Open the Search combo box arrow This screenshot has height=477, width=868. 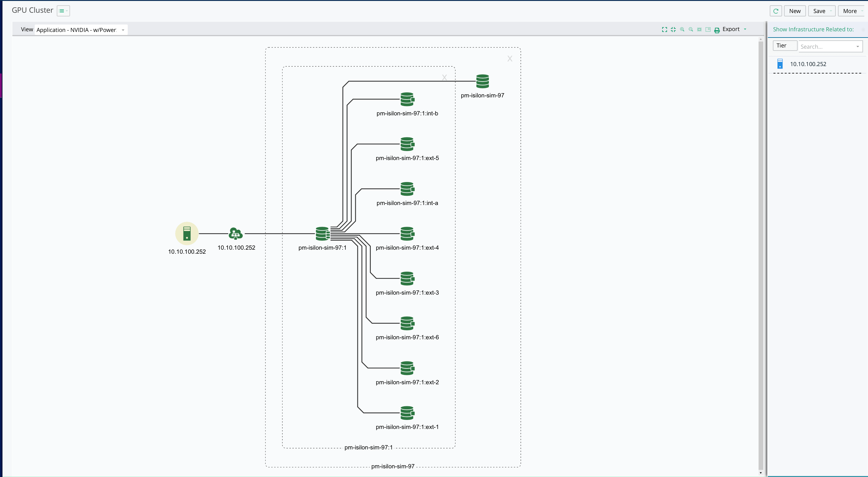tap(857, 47)
